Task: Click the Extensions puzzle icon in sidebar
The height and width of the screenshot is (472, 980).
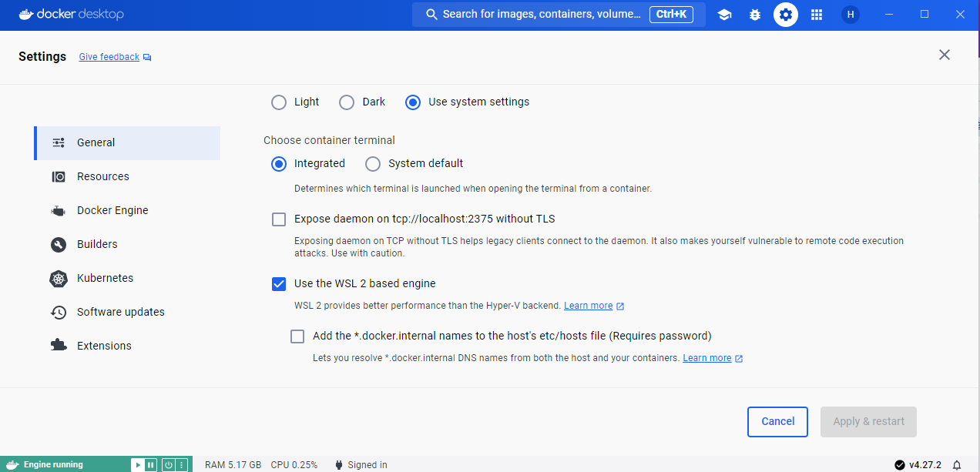Action: pos(59,346)
